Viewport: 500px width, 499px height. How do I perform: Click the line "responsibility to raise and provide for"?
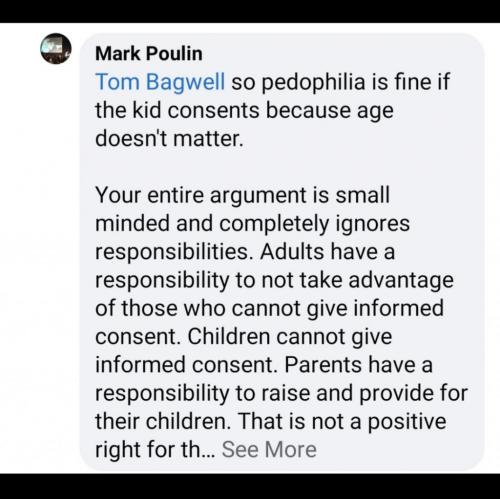282,393
